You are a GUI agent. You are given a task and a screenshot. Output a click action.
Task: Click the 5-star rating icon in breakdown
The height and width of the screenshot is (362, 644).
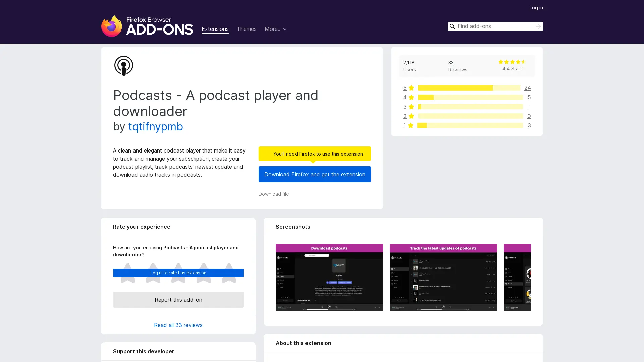411,88
